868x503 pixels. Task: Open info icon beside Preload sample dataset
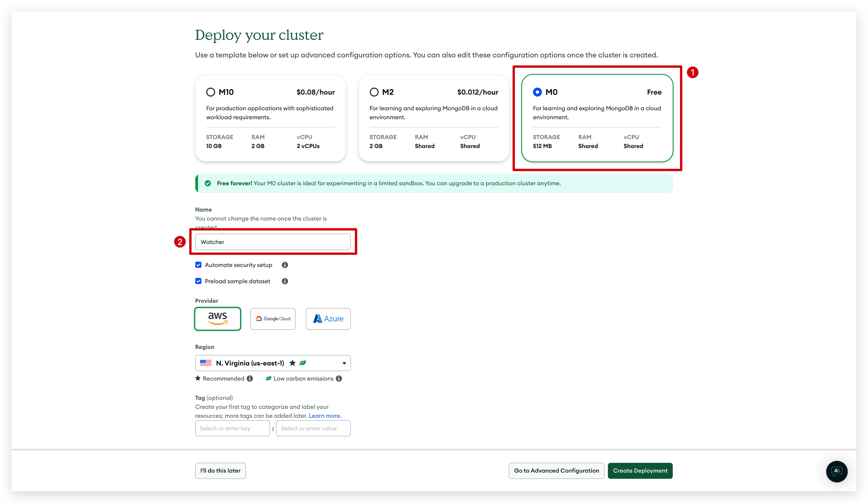click(x=285, y=281)
